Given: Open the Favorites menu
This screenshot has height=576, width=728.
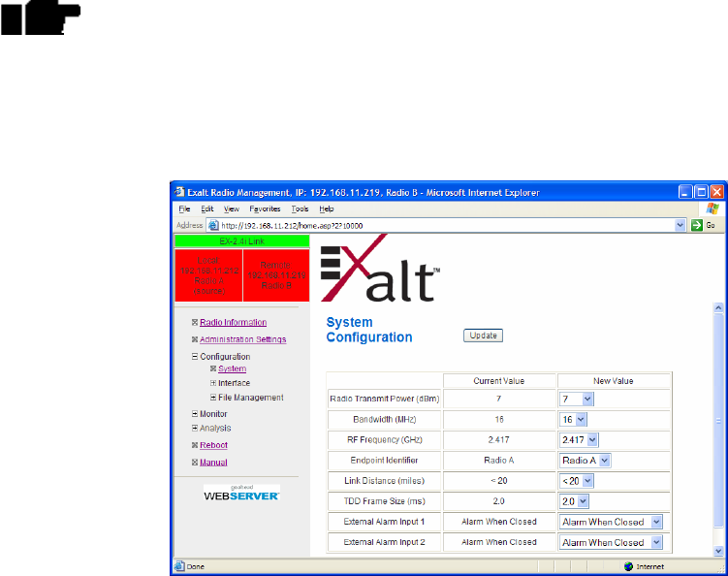Looking at the screenshot, I should pos(265,209).
